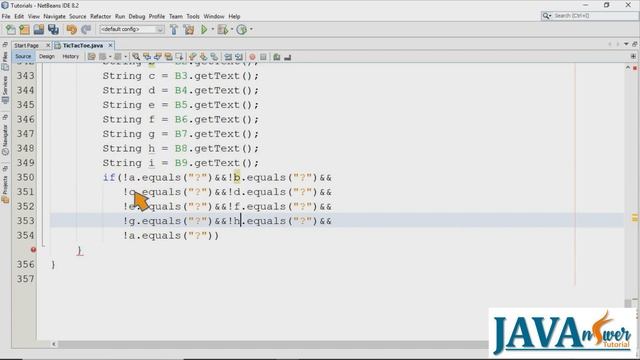Click the New File toolbar icon
This screenshot has height=360, width=640.
tap(10, 29)
